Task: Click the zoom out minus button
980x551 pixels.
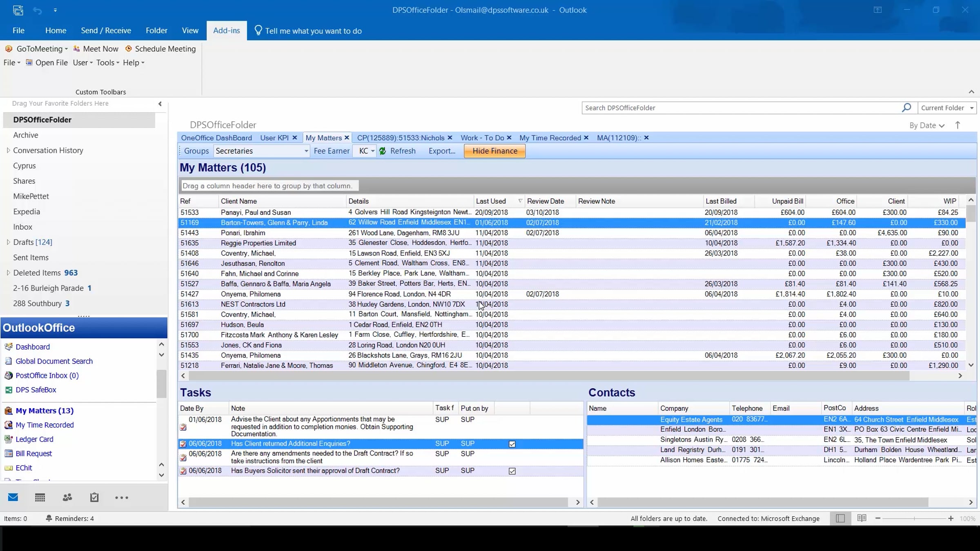Action: (878, 518)
